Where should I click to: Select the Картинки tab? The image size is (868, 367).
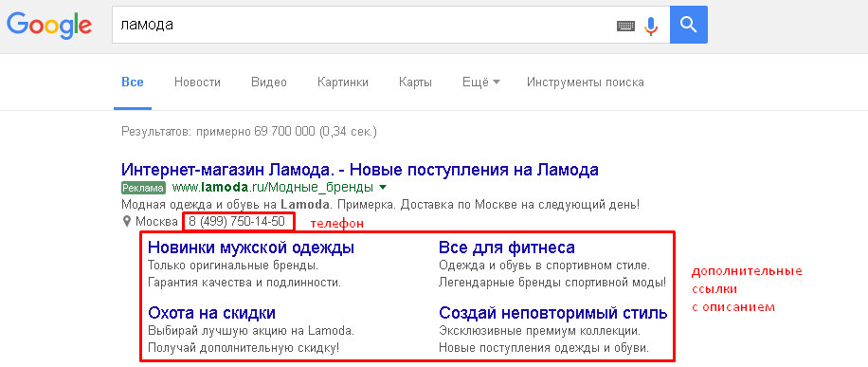pyautogui.click(x=343, y=83)
